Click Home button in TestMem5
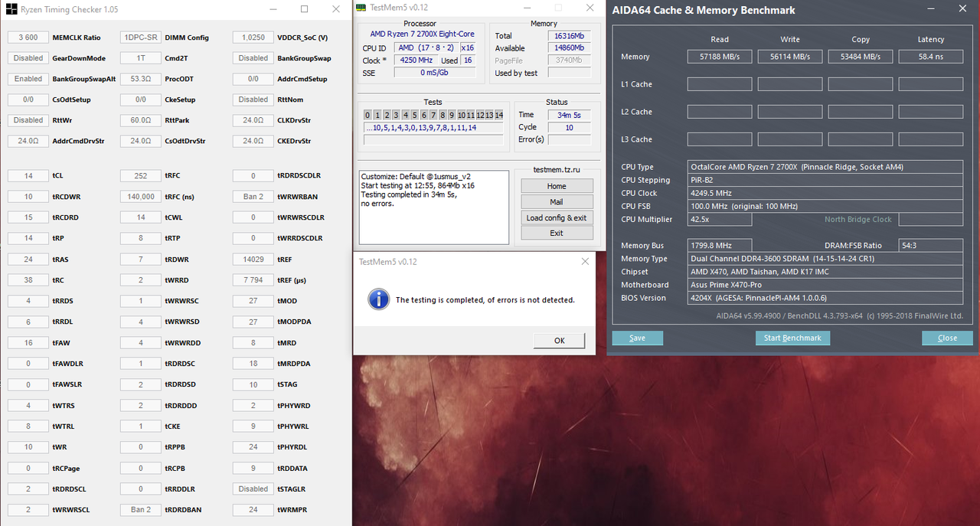 pos(557,186)
